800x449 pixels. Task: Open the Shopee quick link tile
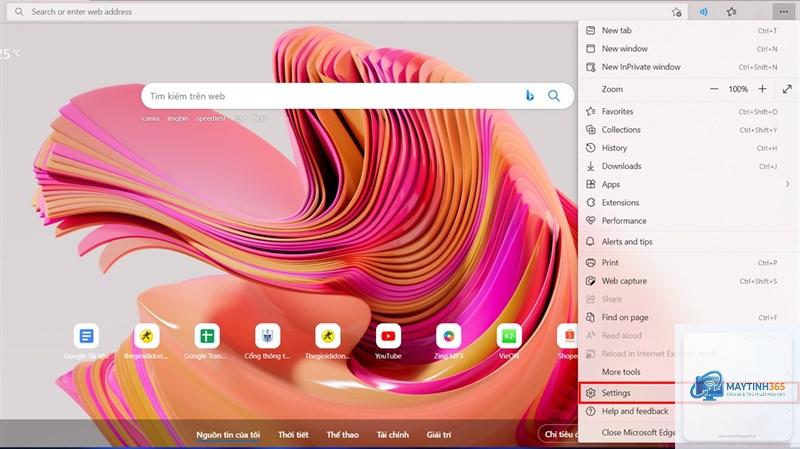click(568, 341)
